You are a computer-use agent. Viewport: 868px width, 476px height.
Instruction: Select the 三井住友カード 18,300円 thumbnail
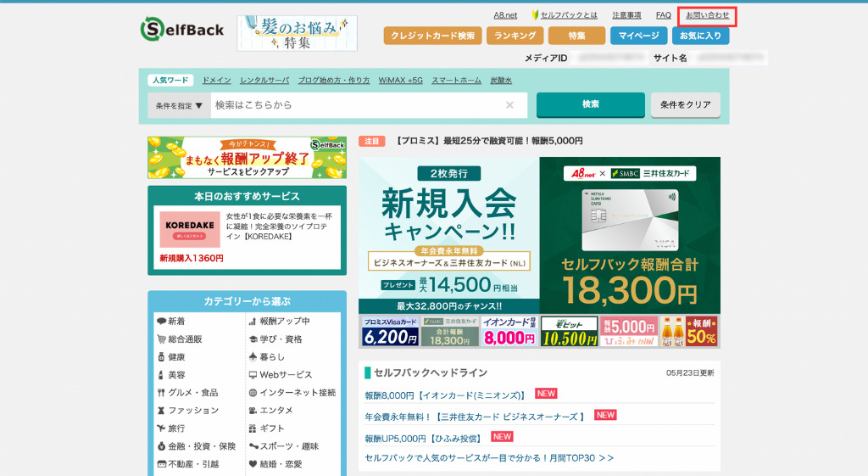pos(449,332)
